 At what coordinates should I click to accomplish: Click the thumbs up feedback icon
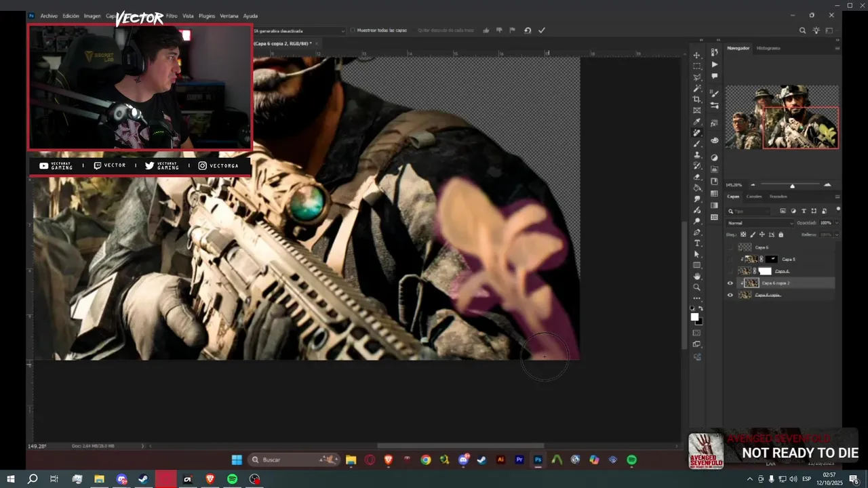486,30
